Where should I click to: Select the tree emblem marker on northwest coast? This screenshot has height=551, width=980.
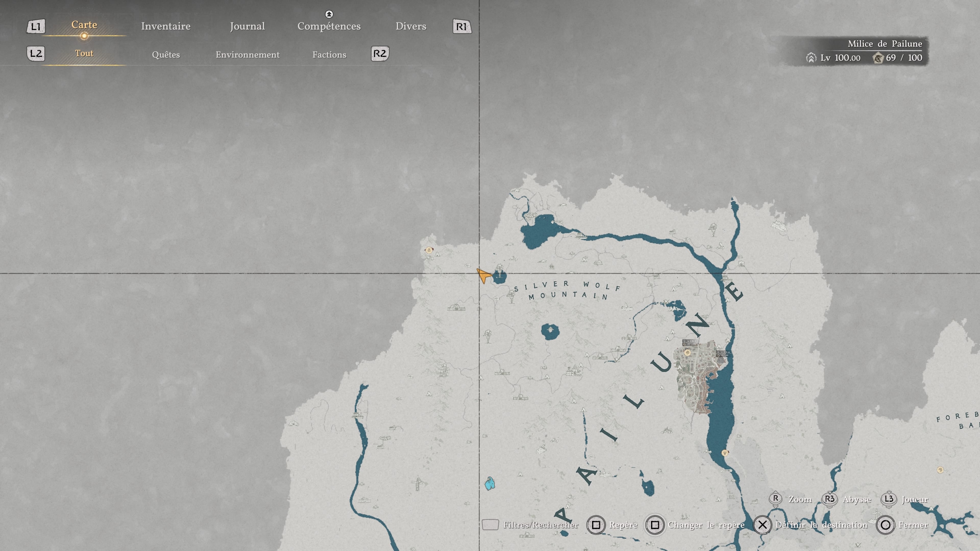pos(429,250)
